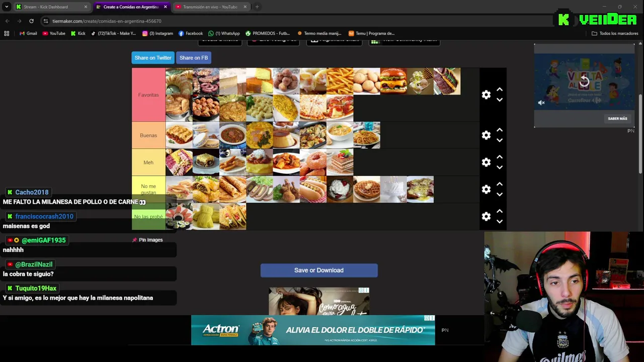Go back to previous page
The image size is (644, 362).
pos(7,21)
